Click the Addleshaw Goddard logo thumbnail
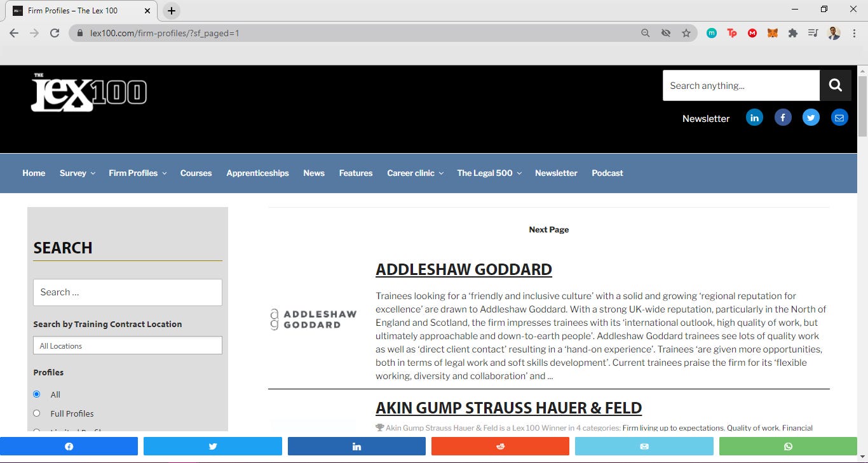Image resolution: width=868 pixels, height=463 pixels. (313, 319)
